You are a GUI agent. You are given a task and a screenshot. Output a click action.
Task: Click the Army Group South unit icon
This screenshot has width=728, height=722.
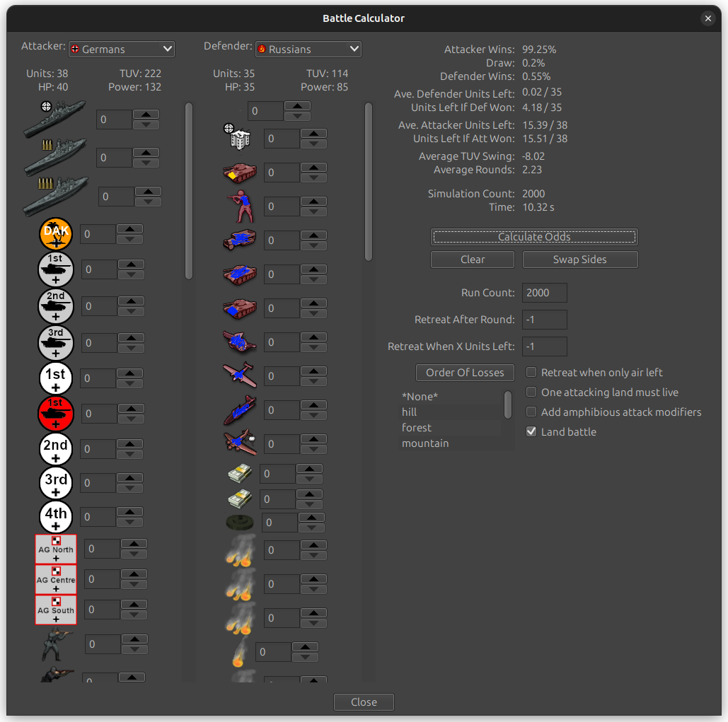point(55,610)
